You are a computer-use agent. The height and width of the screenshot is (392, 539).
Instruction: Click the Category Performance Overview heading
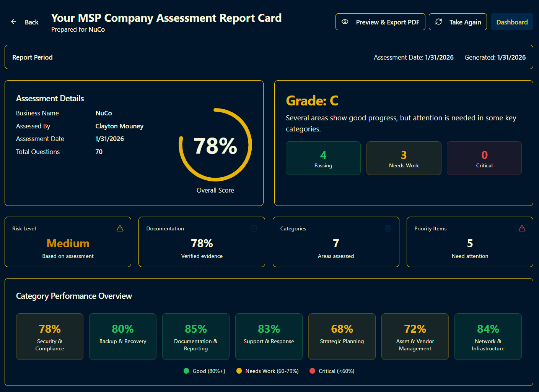(x=74, y=296)
